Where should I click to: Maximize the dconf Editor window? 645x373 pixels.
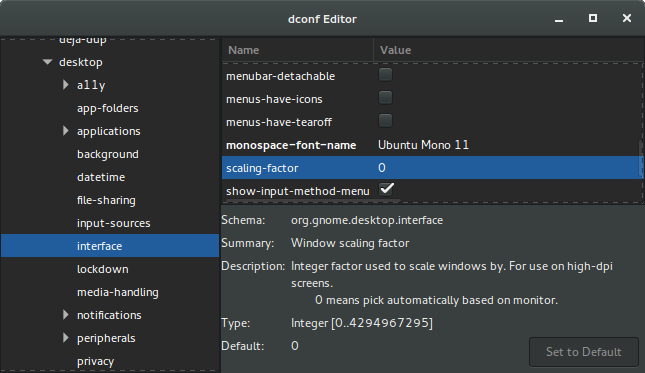(593, 18)
